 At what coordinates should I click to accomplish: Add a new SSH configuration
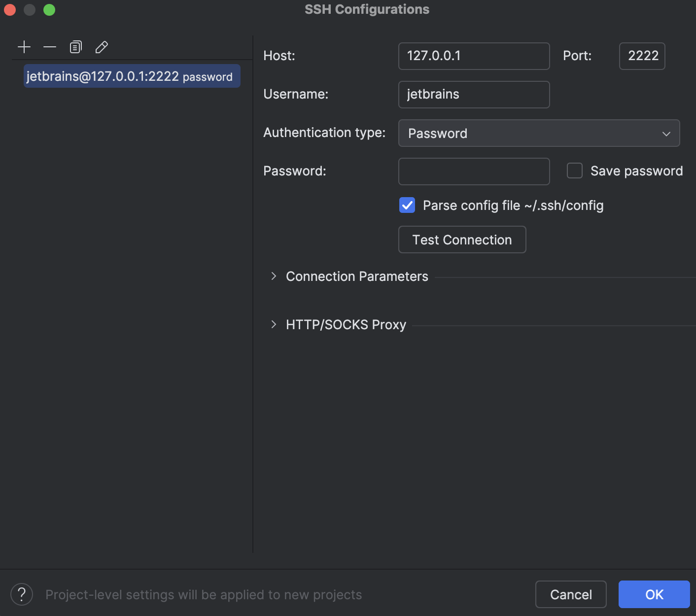coord(24,47)
